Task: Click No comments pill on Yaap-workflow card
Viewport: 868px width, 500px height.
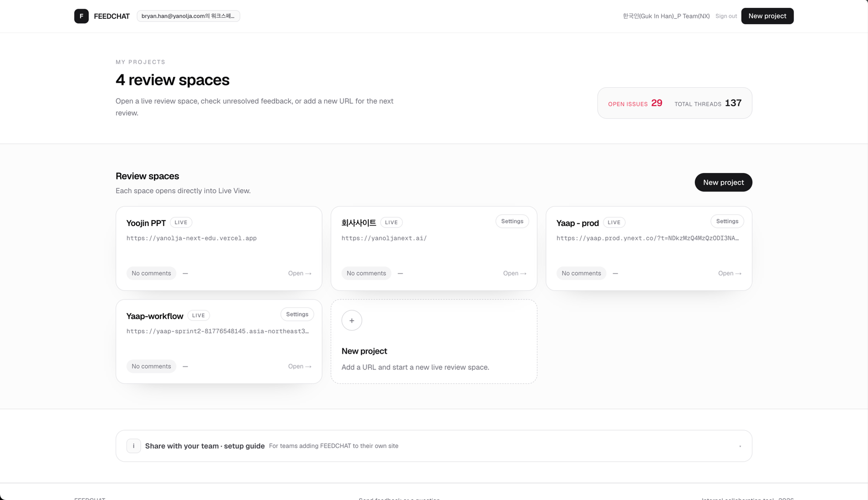Action: 151,367
